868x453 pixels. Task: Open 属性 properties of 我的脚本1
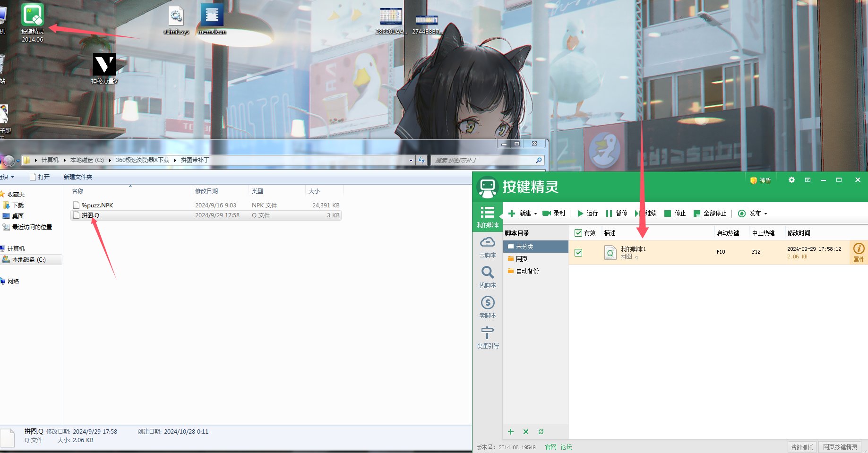pos(859,253)
